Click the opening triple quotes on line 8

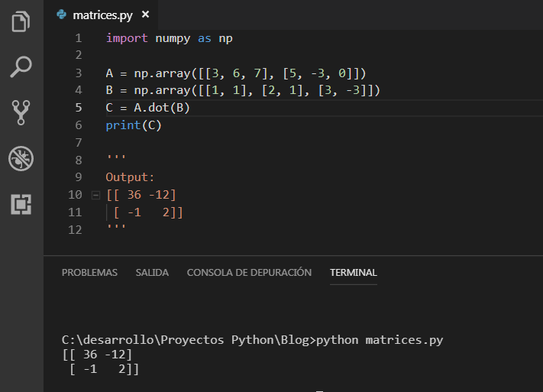[x=116, y=157]
